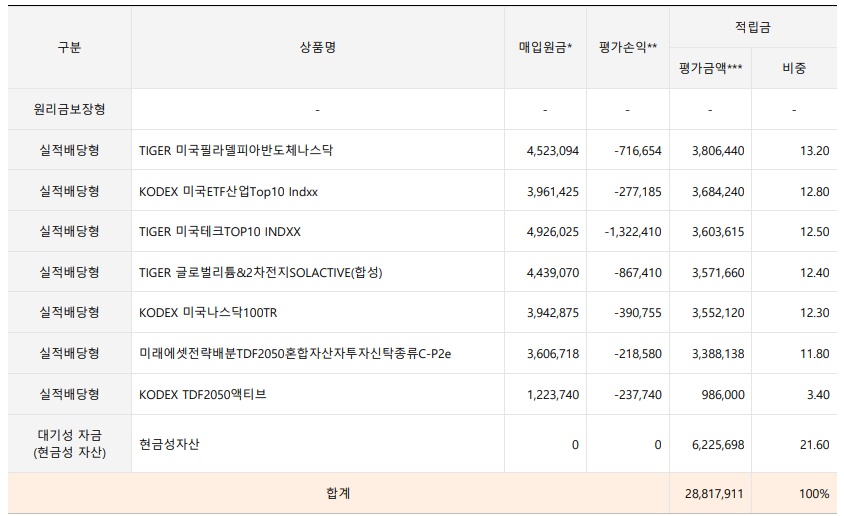Screen dimensions: 844x516
Task: Click weight value 12.40
Action: 814,273
